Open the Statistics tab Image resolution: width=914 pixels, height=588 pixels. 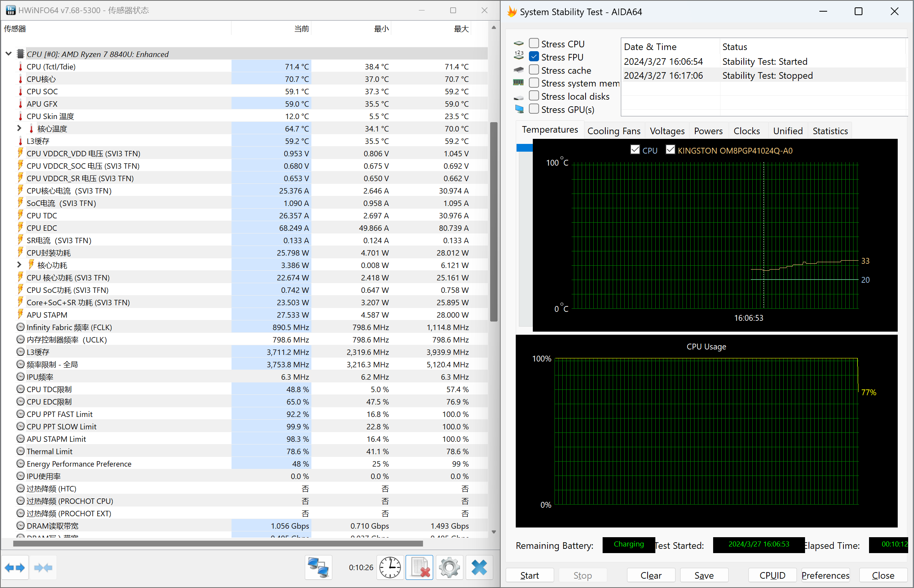[830, 131]
